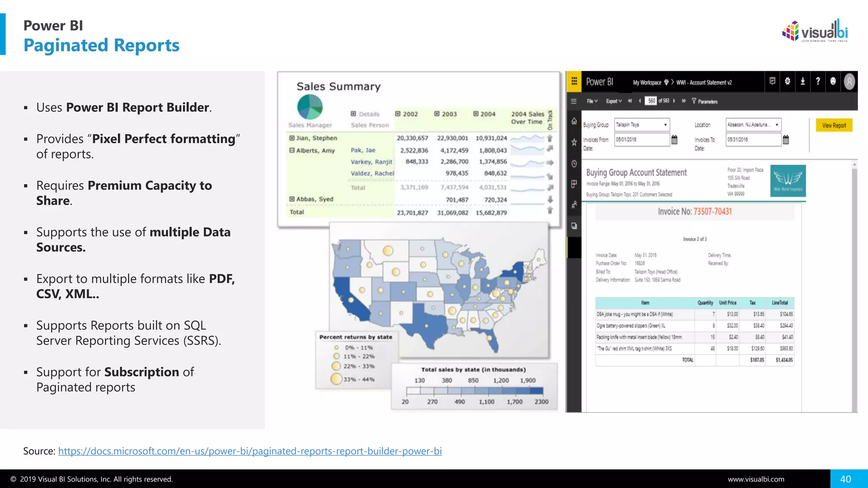868x488 pixels.
Task: Open calendar picker for Invoices From Date
Action: (x=674, y=140)
